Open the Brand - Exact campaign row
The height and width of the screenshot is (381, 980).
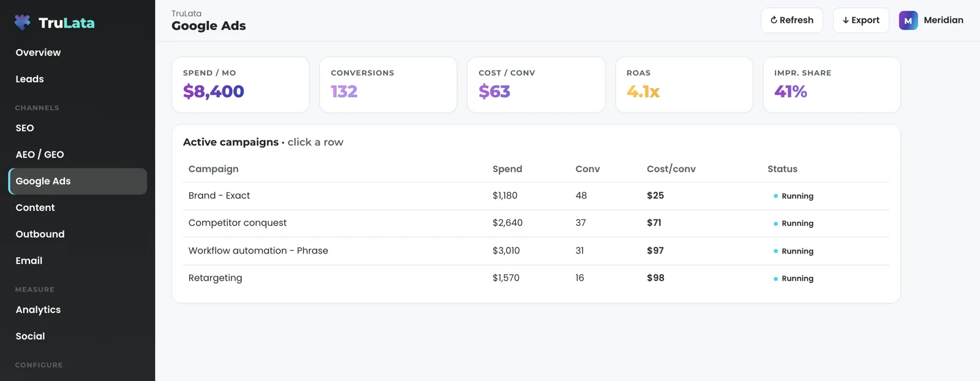tap(536, 196)
